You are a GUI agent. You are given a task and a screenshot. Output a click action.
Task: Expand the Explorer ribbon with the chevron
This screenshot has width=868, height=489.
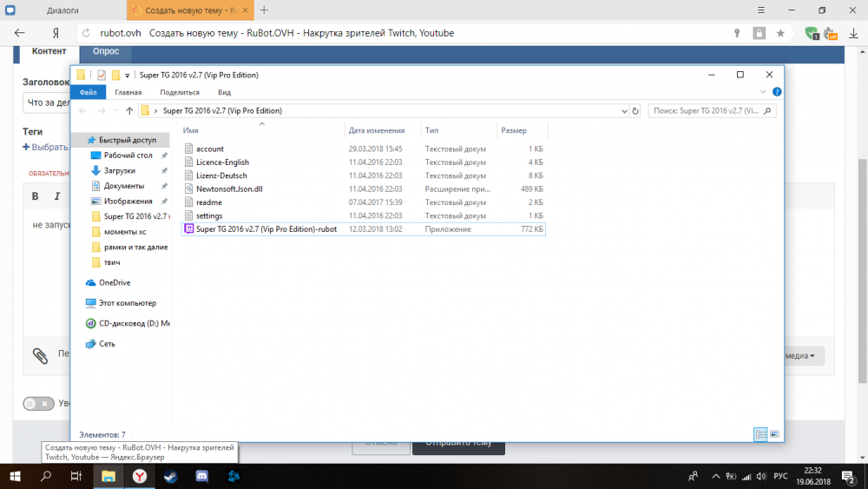click(x=763, y=92)
